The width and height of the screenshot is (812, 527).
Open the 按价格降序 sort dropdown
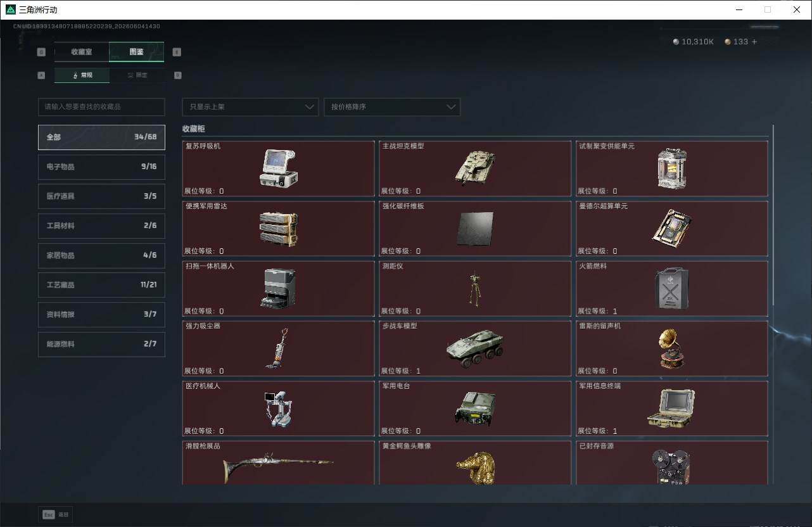point(392,107)
